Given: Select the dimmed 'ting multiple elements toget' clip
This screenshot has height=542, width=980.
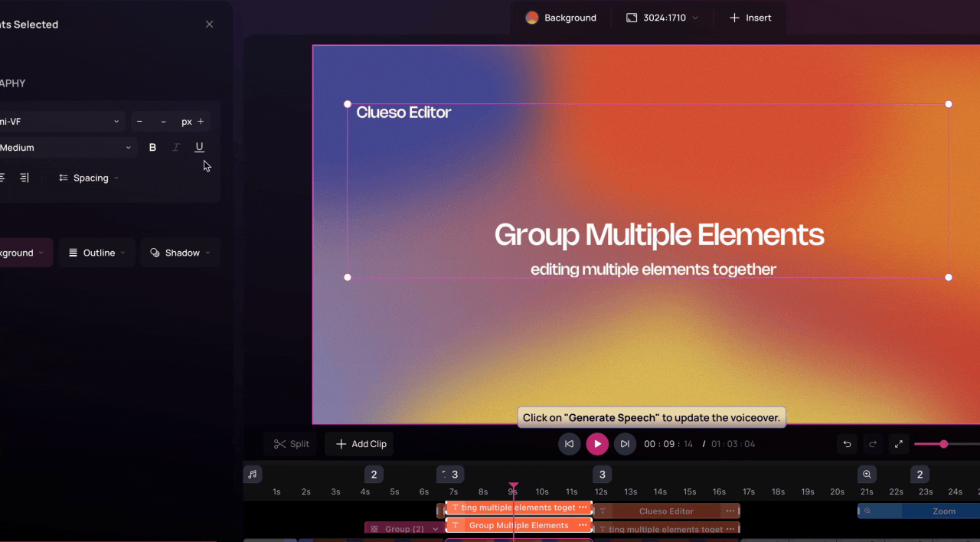Looking at the screenshot, I should [x=666, y=529].
